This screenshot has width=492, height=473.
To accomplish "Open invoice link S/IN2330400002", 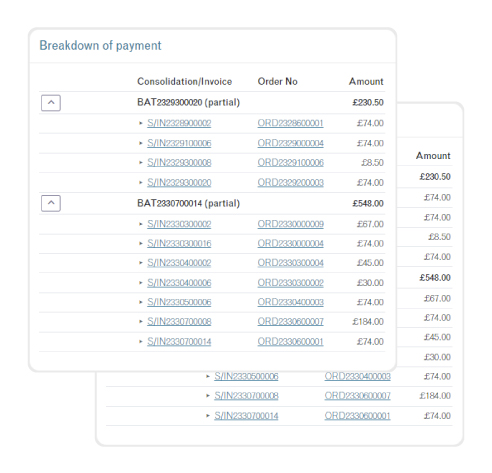I will (179, 263).
